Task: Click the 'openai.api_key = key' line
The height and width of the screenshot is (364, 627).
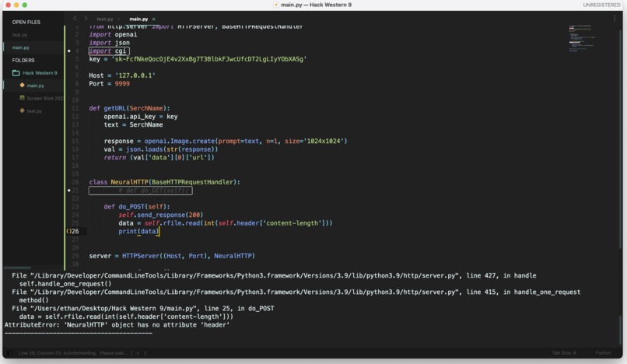Action: 141,117
